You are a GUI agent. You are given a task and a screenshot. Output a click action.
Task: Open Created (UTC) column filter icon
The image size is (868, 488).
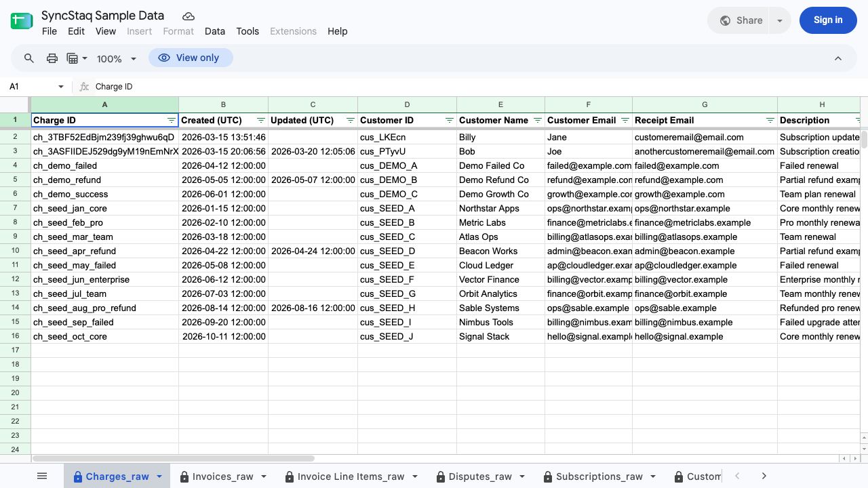click(x=261, y=120)
